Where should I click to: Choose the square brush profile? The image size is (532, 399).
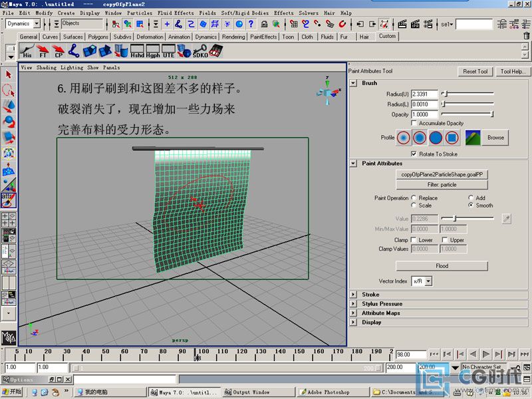point(452,138)
